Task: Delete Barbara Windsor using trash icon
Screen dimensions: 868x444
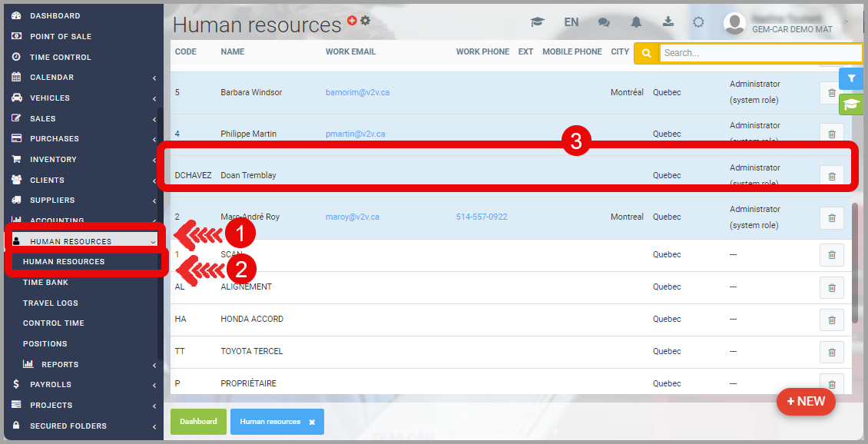Action: point(831,93)
